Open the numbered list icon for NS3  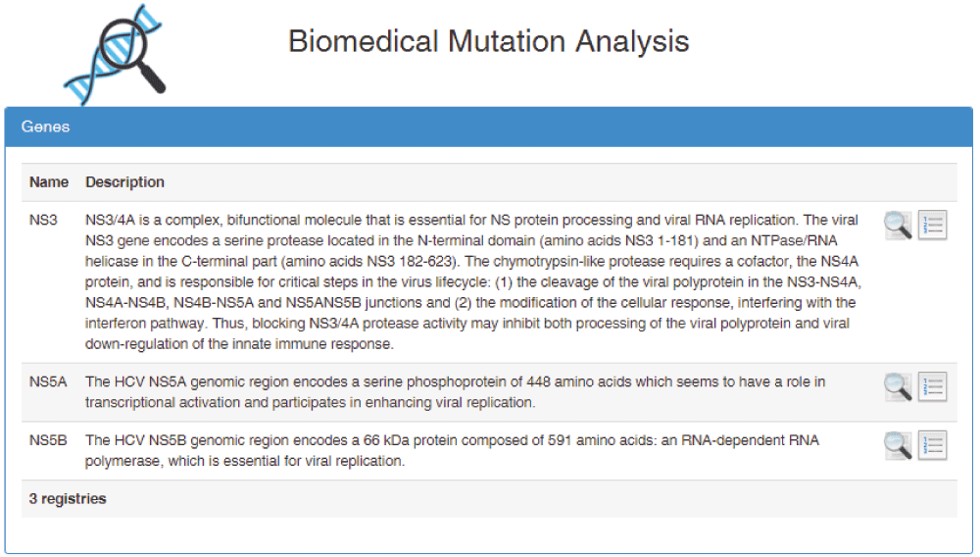933,226
